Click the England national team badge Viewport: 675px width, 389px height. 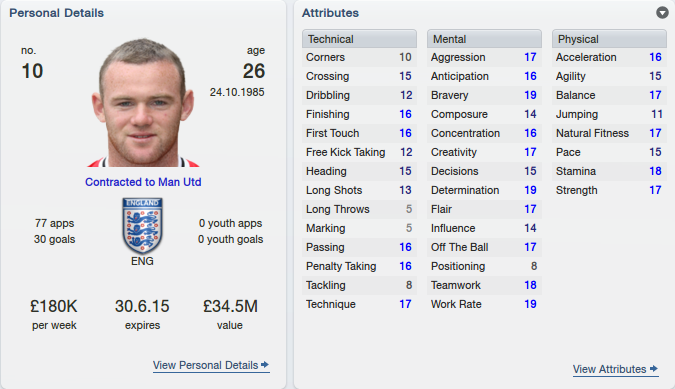(142, 225)
